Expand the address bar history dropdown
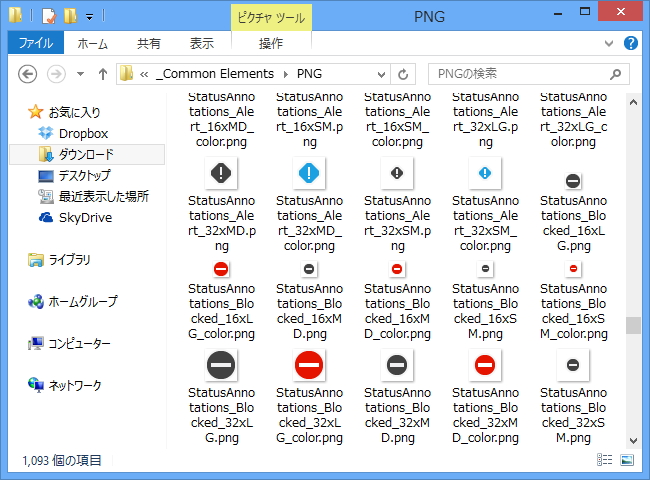The image size is (650, 480). click(381, 75)
